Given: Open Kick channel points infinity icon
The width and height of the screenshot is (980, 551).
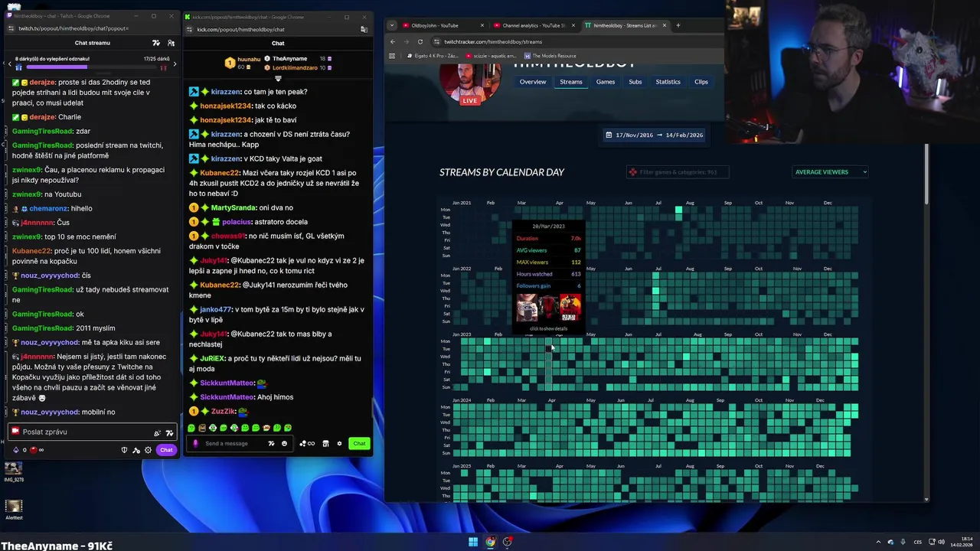Looking at the screenshot, I should point(307,443).
